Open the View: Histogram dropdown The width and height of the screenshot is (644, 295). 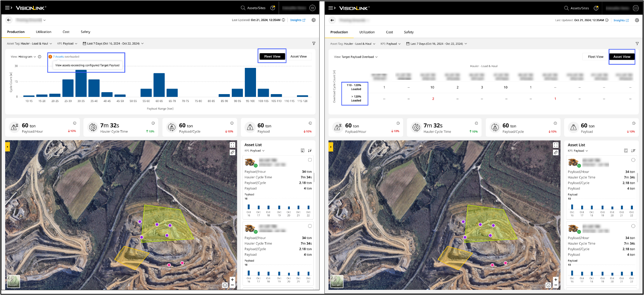click(23, 57)
